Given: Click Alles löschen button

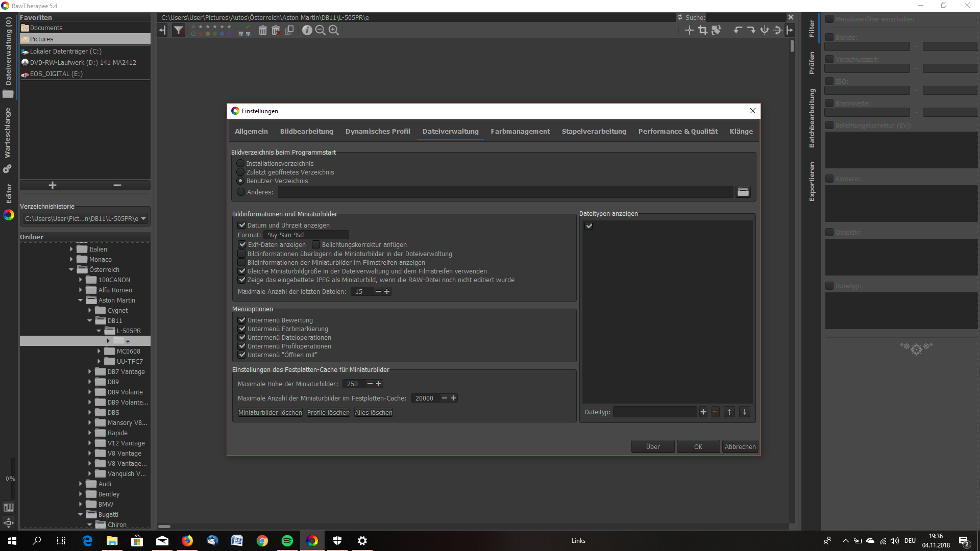Looking at the screenshot, I should click(374, 412).
